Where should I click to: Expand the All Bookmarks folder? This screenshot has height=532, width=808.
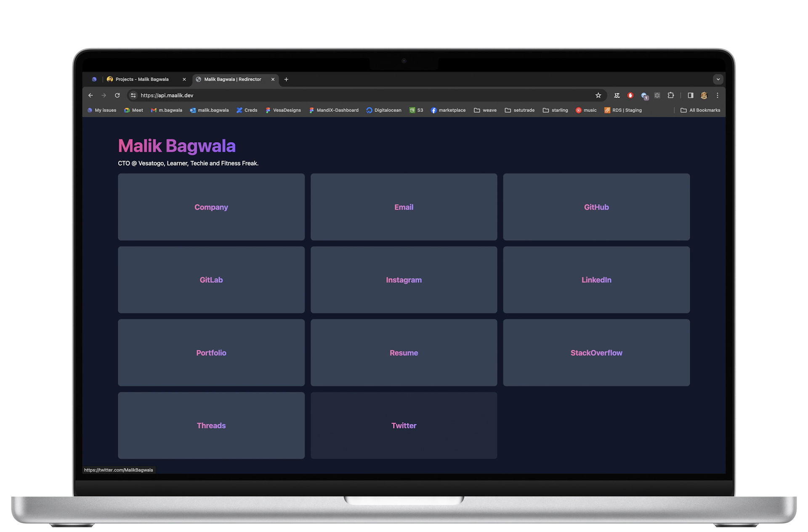pos(700,110)
